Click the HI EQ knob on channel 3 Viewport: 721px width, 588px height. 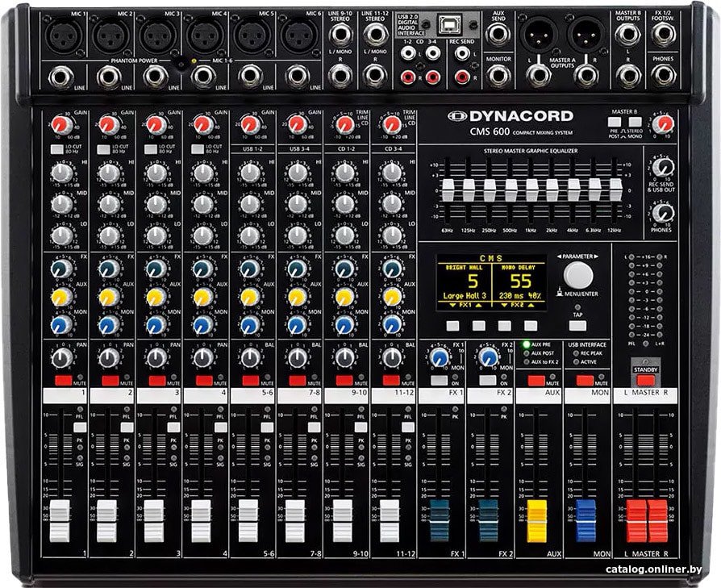tap(156, 173)
